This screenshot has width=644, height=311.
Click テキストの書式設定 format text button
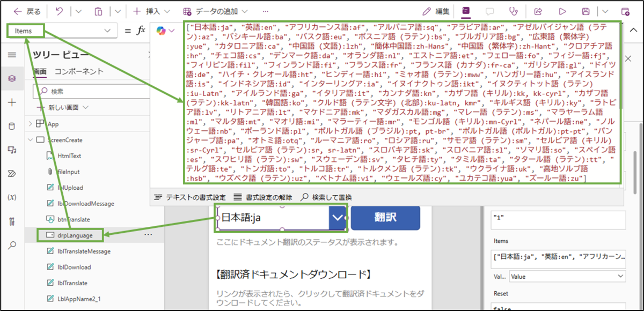[190, 197]
